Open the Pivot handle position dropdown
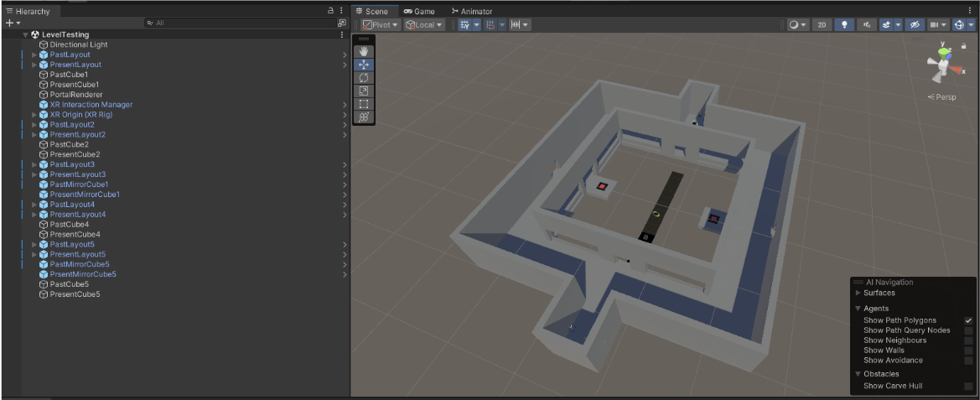This screenshot has height=400, width=980. 380,25
